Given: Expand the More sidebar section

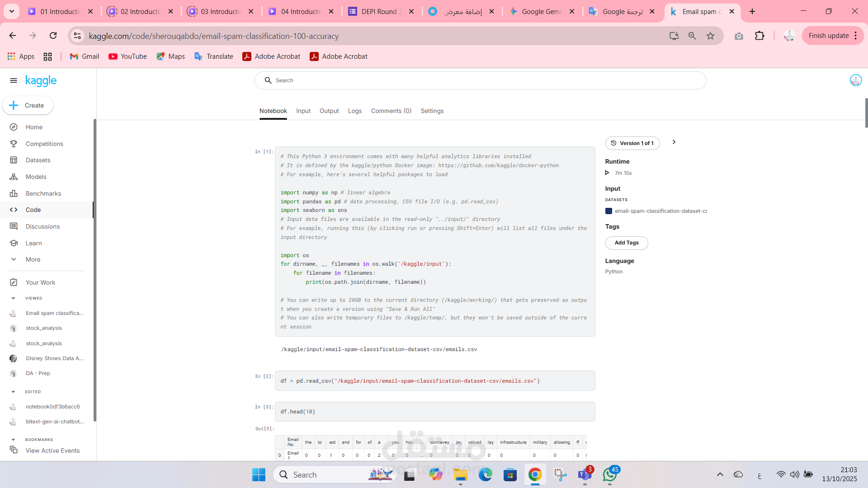Looking at the screenshot, I should tap(33, 259).
